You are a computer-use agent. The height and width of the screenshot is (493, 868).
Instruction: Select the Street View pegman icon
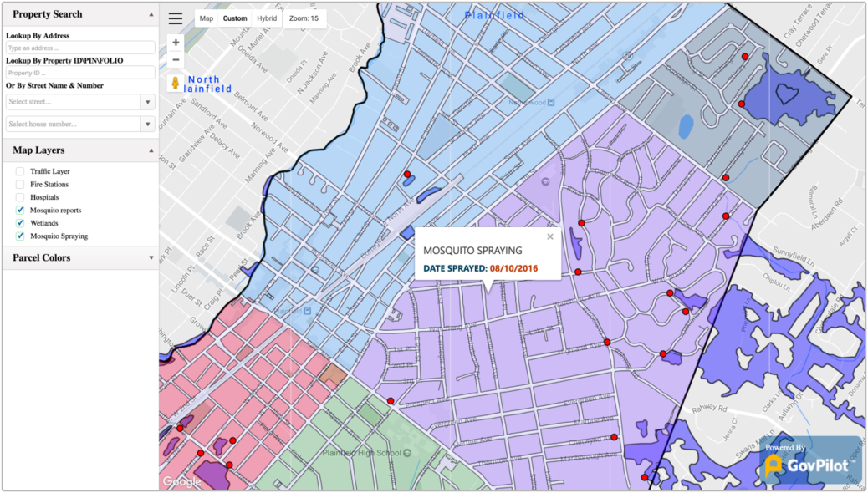(176, 83)
